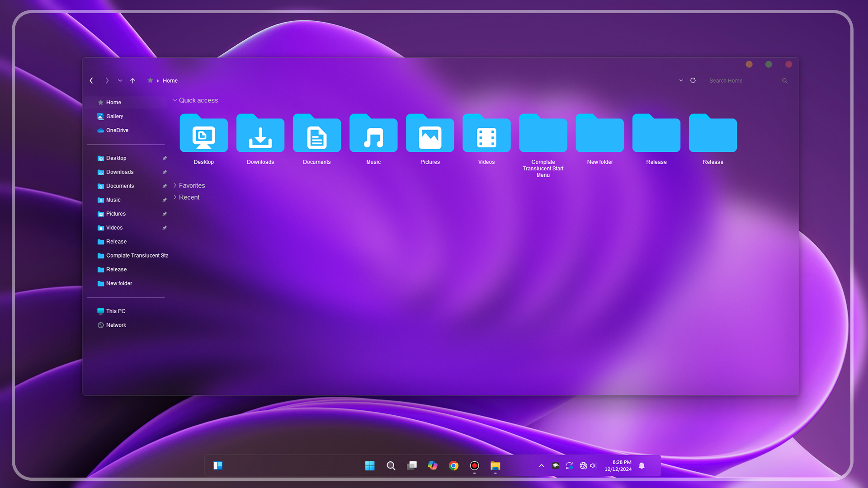Open the Videos folder in the main view
The image size is (868, 488).
tap(486, 136)
